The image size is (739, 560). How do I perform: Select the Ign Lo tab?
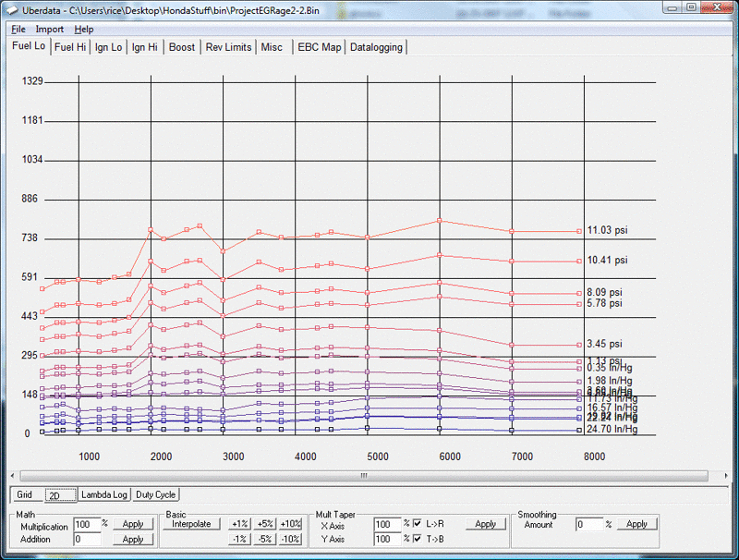108,47
